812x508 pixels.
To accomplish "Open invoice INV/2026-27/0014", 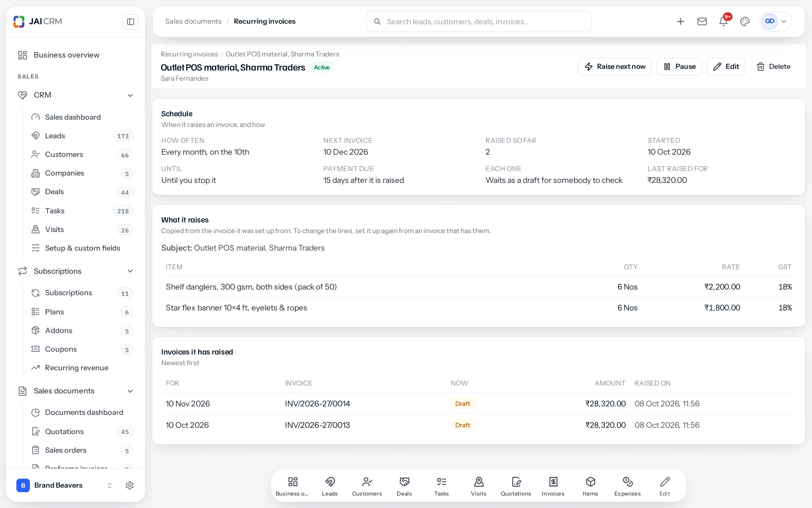I will pyautogui.click(x=317, y=404).
